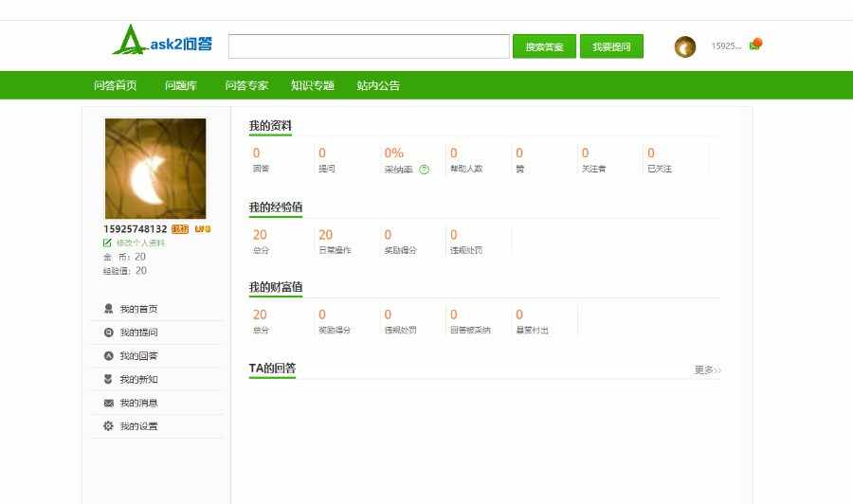Click the 悬赏付出 stat
This screenshot has width=853, height=504.
click(532, 321)
